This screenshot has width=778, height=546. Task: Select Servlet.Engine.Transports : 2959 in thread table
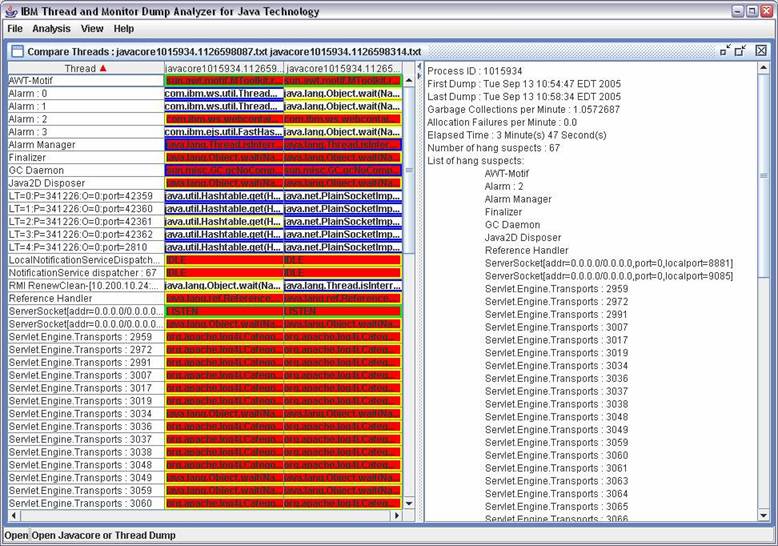(205, 337)
